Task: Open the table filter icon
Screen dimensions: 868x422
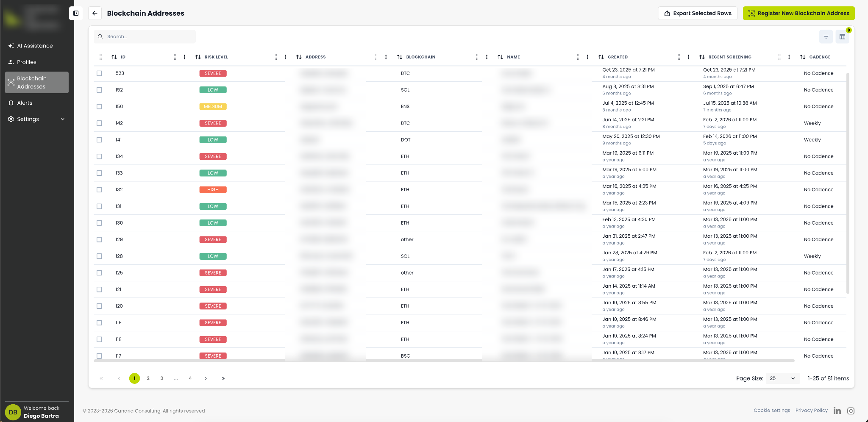Action: 826,37
